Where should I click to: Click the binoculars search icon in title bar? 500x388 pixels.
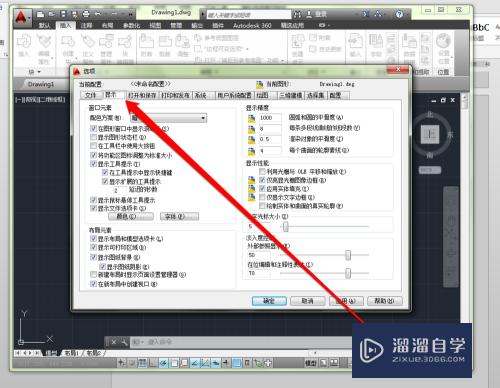[297, 14]
